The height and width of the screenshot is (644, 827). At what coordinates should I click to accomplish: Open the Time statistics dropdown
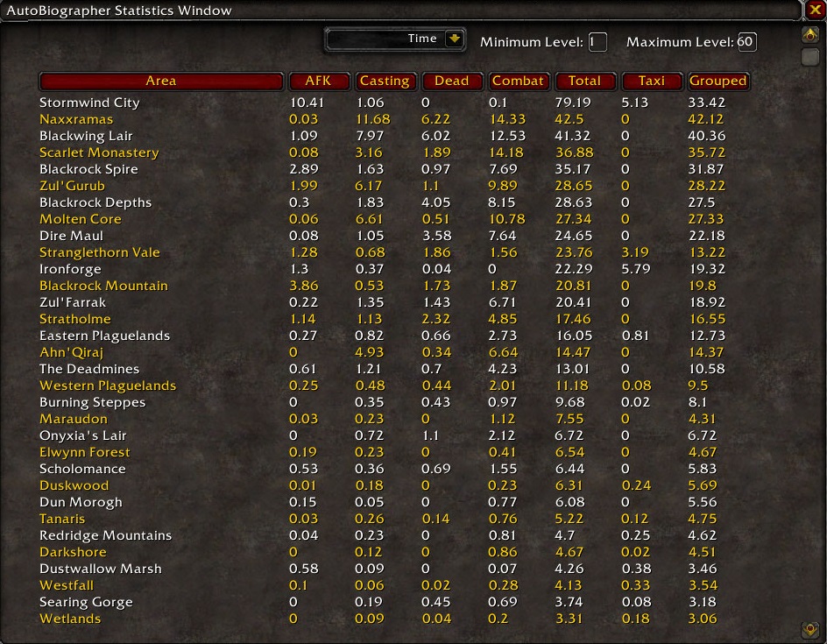(x=454, y=39)
